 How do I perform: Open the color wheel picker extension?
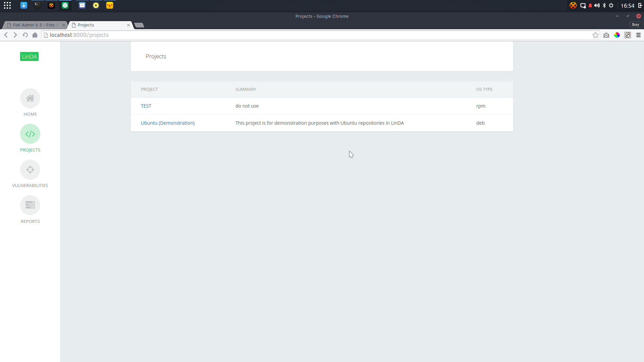(x=617, y=35)
